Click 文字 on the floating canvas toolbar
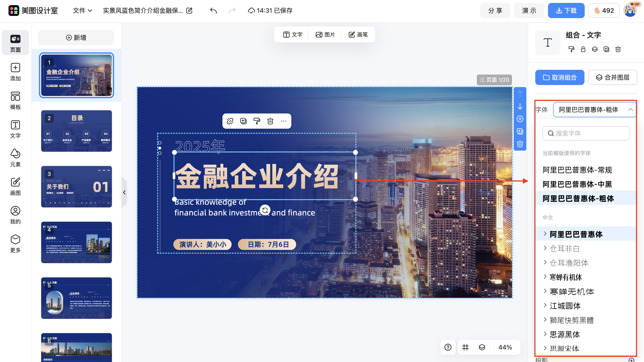644x362 pixels. [x=292, y=34]
